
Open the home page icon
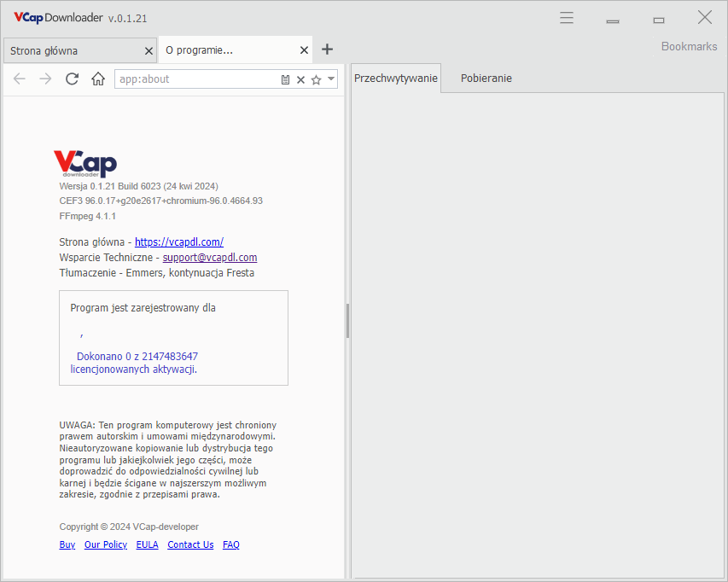coord(98,79)
